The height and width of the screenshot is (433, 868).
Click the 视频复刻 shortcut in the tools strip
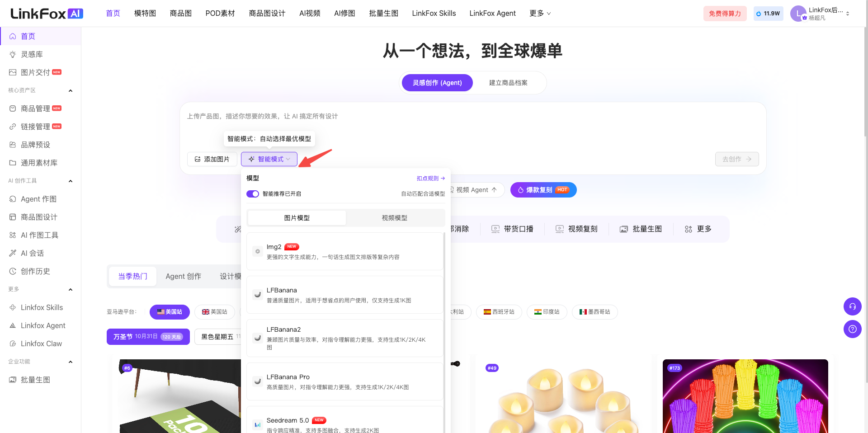click(x=576, y=229)
